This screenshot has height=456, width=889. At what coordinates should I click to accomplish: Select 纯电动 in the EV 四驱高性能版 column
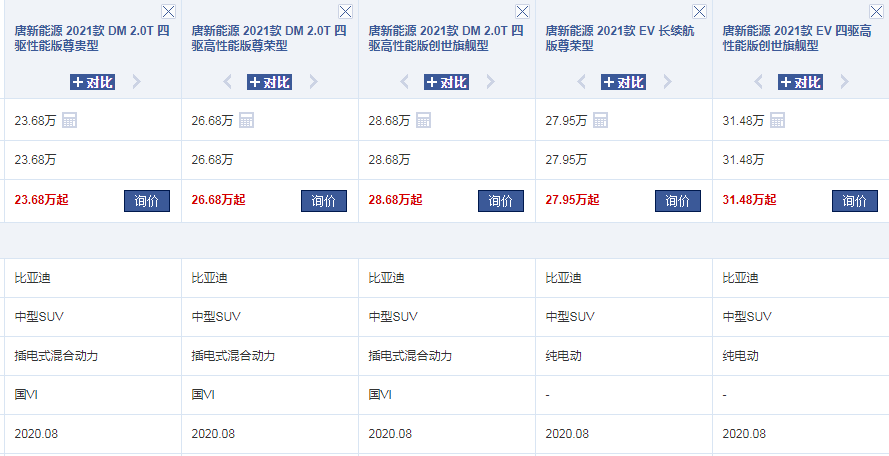pyautogui.click(x=740, y=356)
